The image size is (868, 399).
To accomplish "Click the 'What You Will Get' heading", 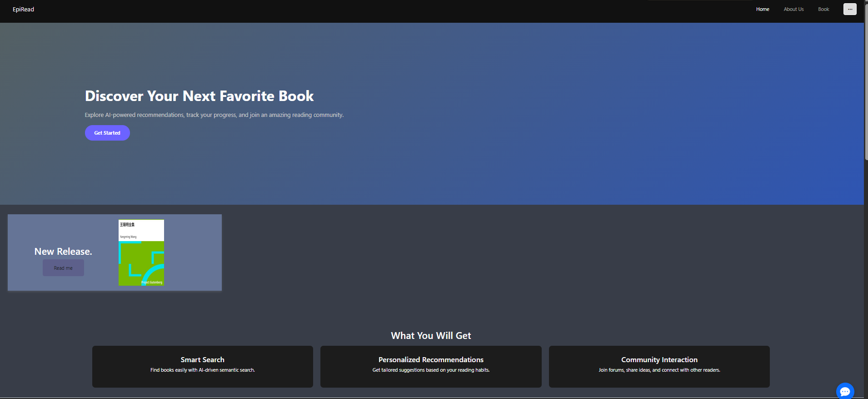I will pyautogui.click(x=431, y=336).
